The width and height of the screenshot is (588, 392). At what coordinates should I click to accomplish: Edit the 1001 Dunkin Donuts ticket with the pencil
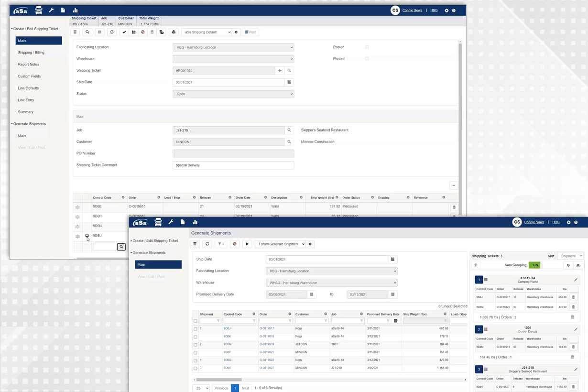[576, 329]
